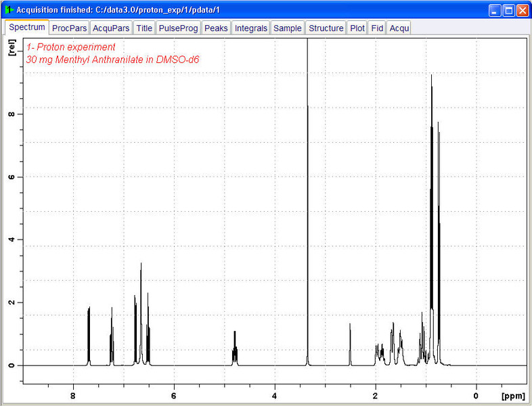Select the Acqu tab
Viewport: 532px width, 406px height.
[x=399, y=28]
